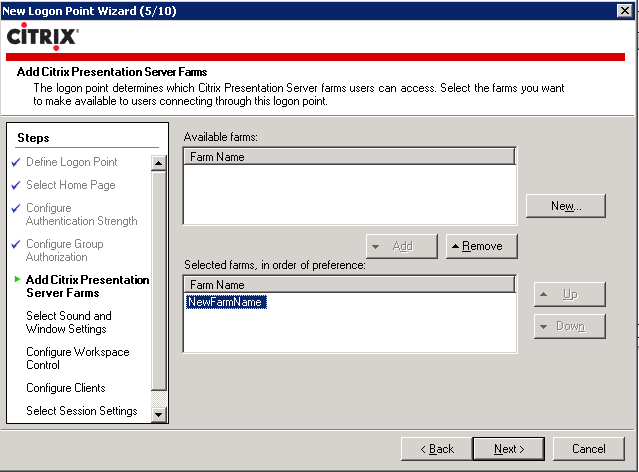Click inside the empty Available farms list
The width and height of the screenshot is (639, 472).
click(x=350, y=194)
